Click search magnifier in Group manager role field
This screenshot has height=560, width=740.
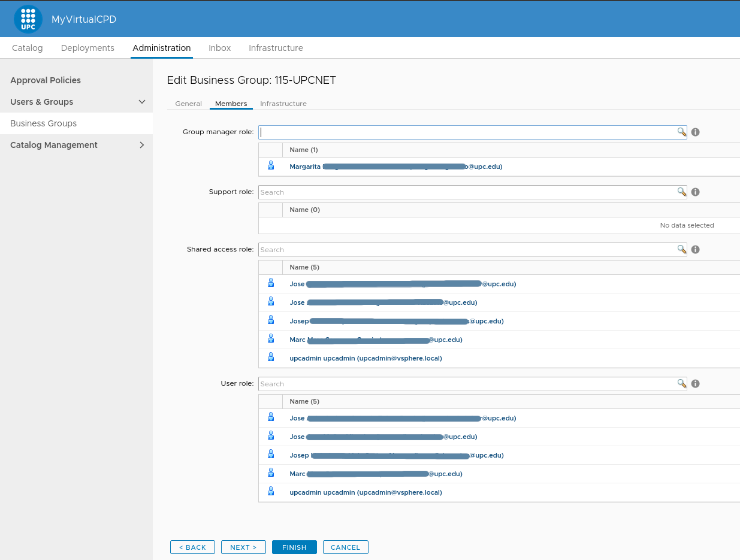coord(681,132)
